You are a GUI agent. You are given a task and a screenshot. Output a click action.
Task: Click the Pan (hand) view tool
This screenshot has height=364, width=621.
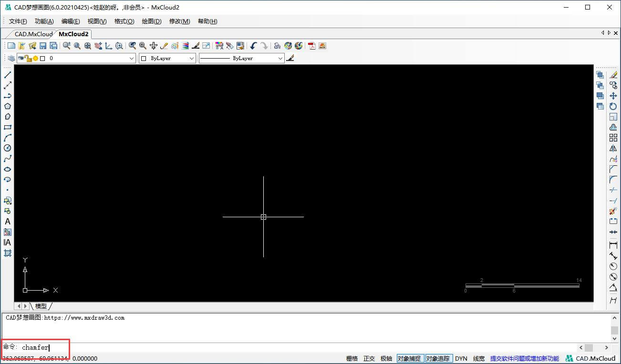[98, 46]
